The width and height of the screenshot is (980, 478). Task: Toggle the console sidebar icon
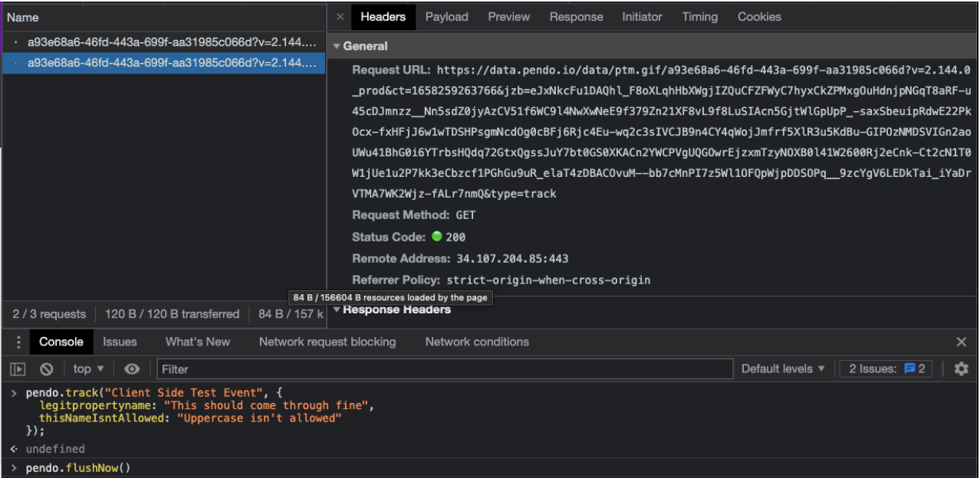[18, 369]
